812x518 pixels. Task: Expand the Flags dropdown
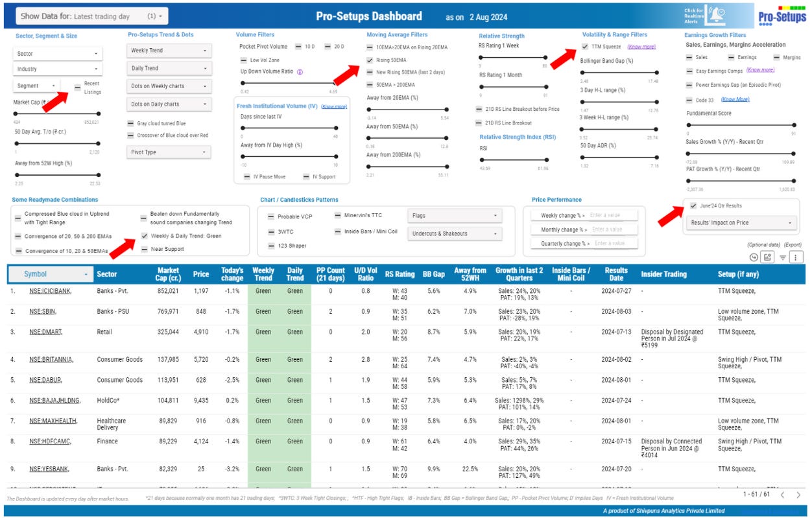pyautogui.click(x=455, y=215)
